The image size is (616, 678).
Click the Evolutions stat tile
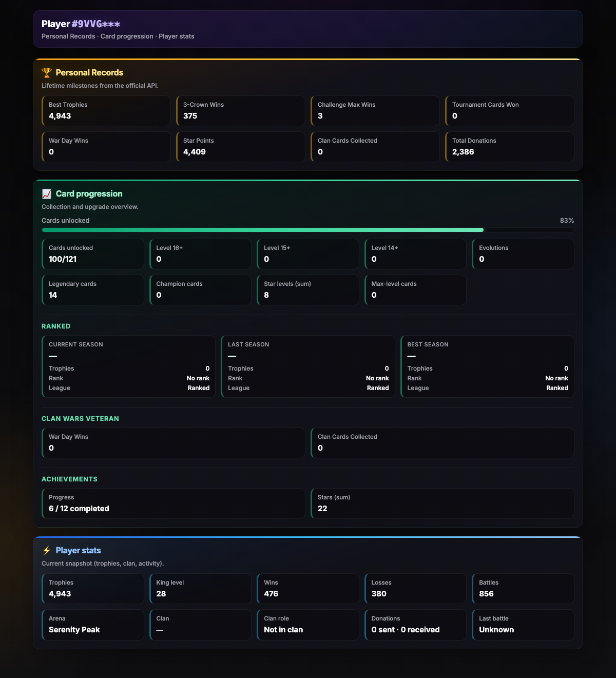[523, 254]
